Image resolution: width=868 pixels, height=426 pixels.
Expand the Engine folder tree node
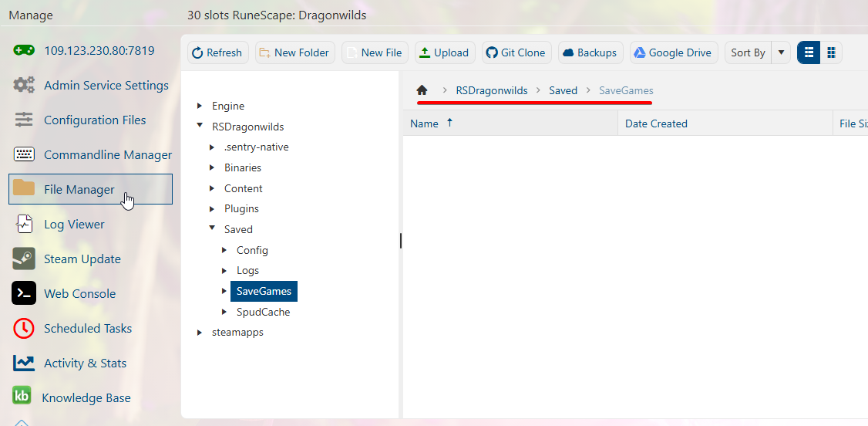pyautogui.click(x=200, y=106)
